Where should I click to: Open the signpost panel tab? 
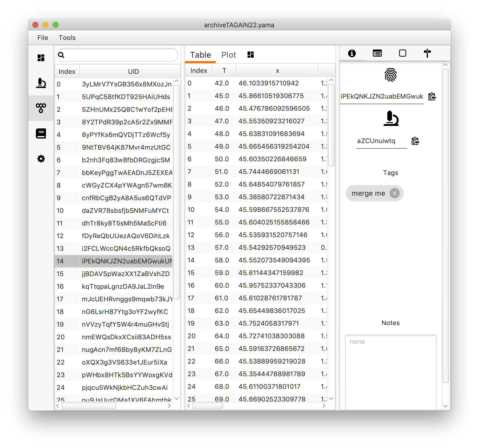[427, 53]
